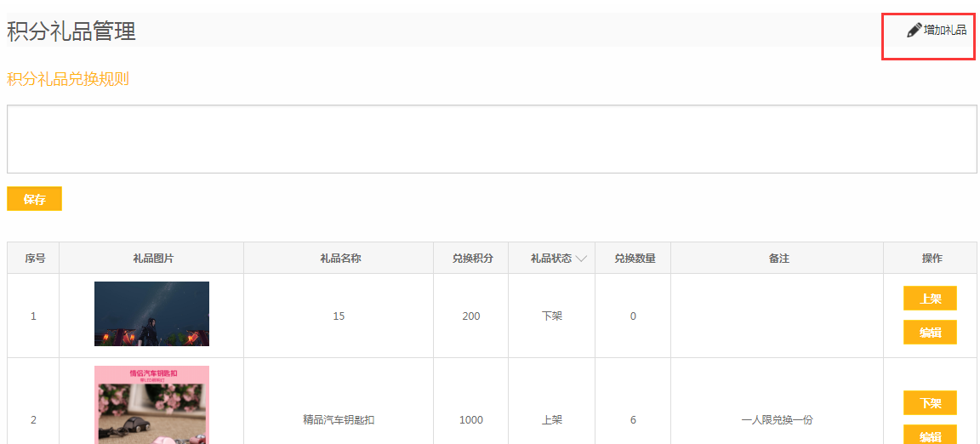Focus the 积分礼品兑换规则 text area
This screenshot has width=980, height=444.
tap(491, 139)
